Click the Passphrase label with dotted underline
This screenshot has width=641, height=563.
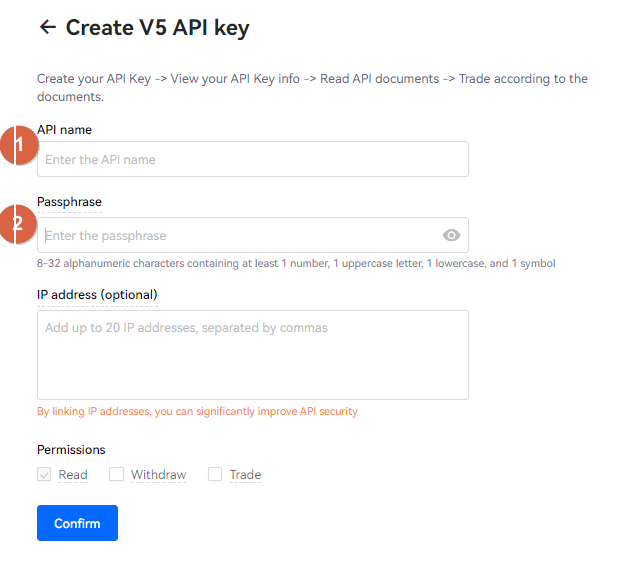tap(69, 202)
